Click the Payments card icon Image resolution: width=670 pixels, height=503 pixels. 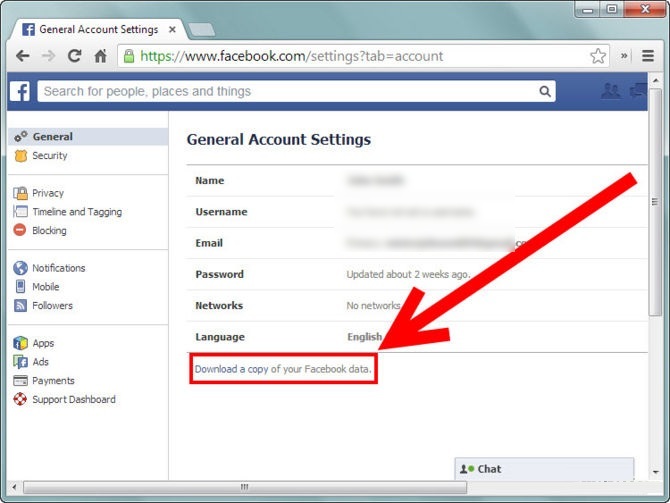20,380
